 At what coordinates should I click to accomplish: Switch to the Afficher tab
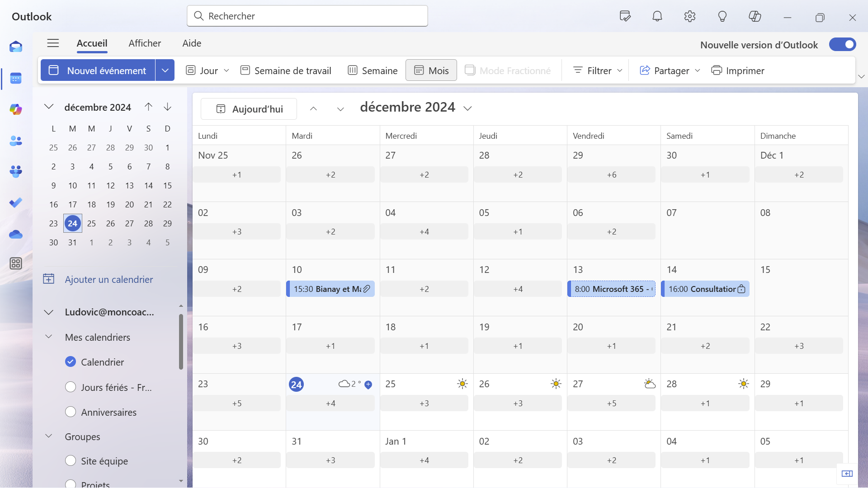[x=145, y=43]
